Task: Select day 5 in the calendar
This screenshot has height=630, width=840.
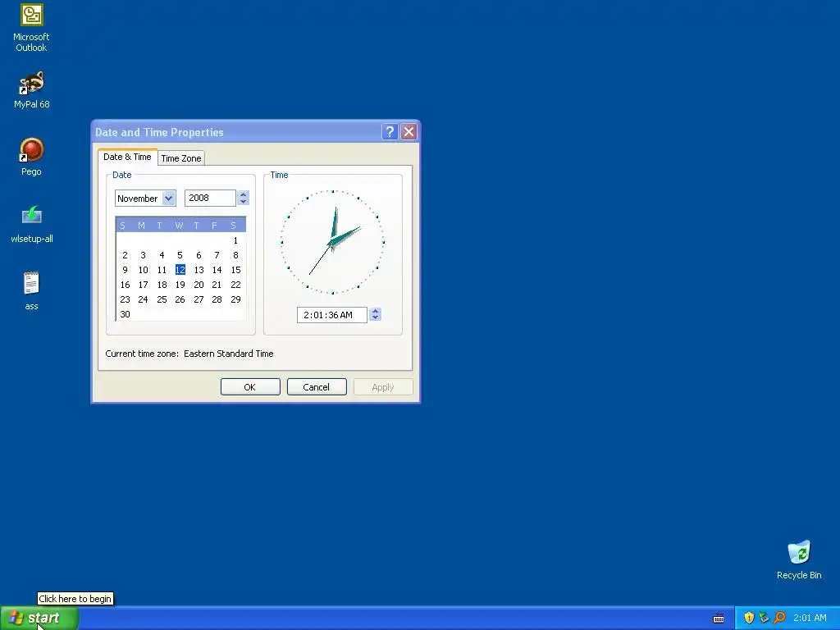Action: tap(180, 255)
